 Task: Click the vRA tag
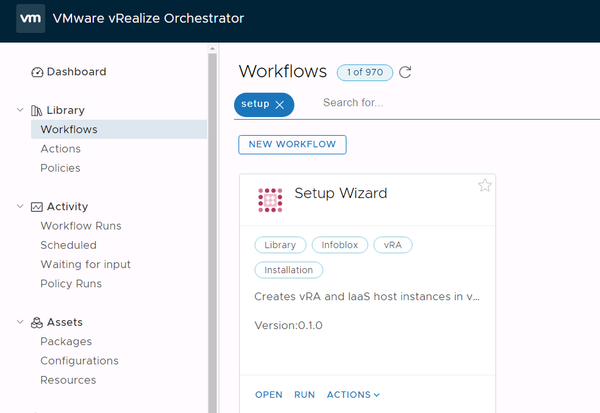393,245
